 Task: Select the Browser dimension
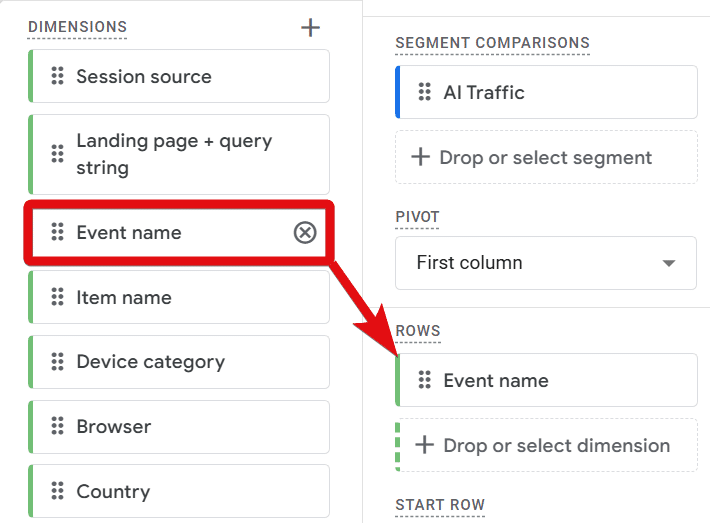[x=179, y=427]
